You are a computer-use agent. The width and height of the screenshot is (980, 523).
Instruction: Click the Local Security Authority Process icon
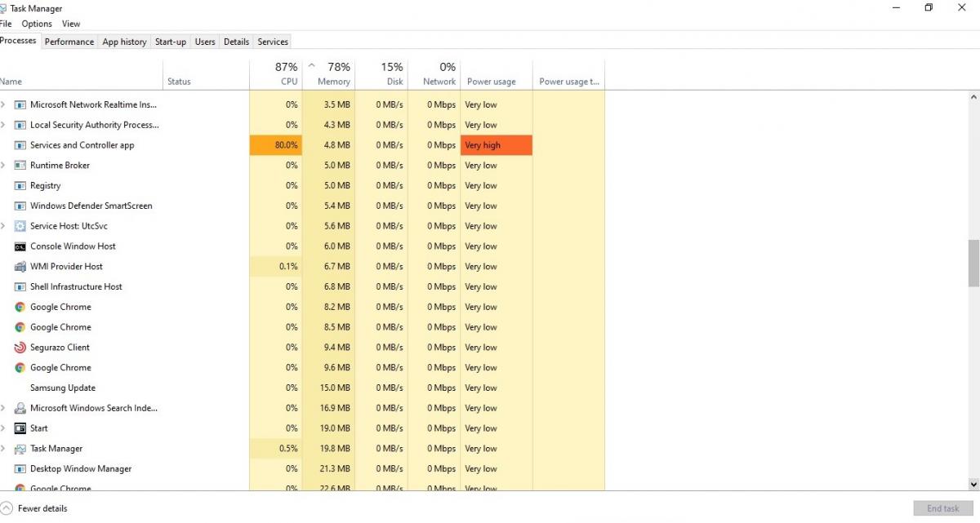click(20, 125)
